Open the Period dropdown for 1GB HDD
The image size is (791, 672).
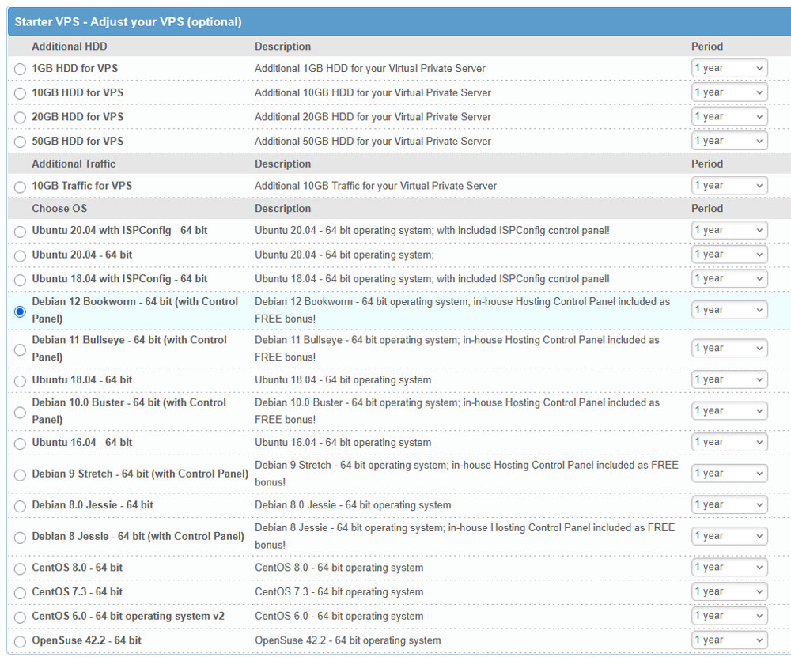(729, 68)
